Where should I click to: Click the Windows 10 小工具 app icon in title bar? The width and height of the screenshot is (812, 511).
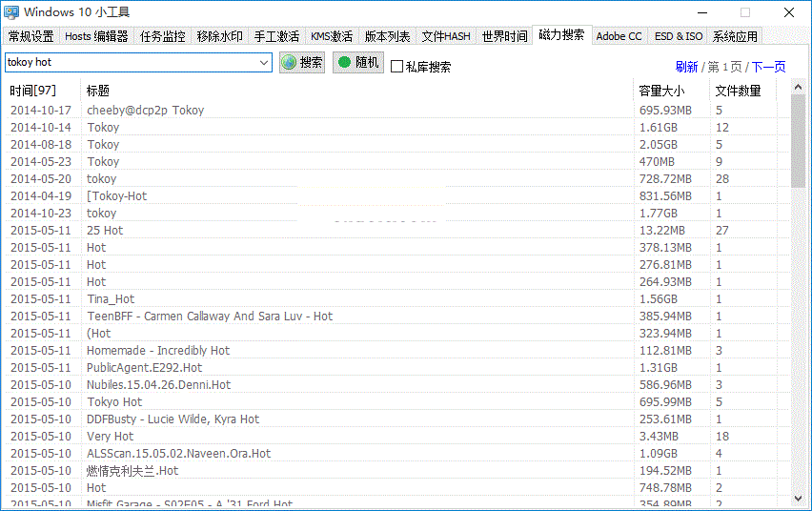(10, 12)
